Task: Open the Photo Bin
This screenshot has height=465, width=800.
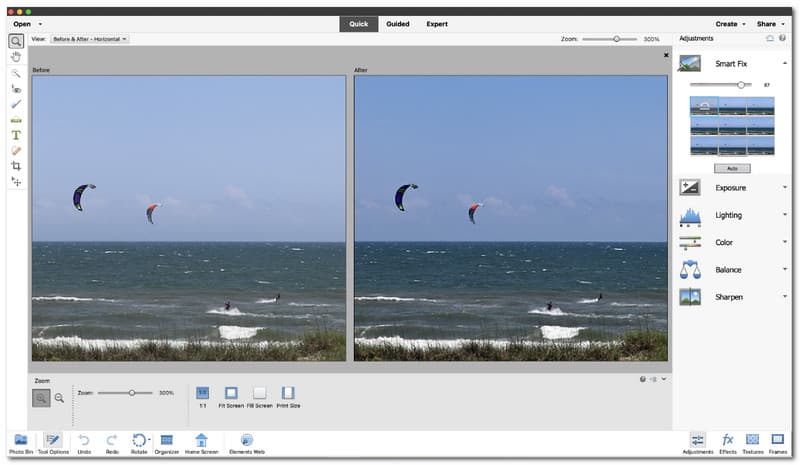Action: (21, 443)
